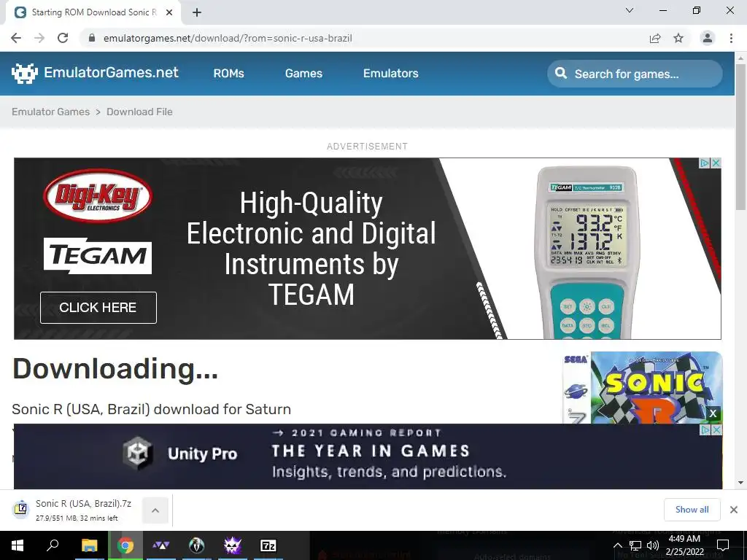Image resolution: width=747 pixels, height=560 pixels.
Task: Go back to the previous page
Action: 16,38
